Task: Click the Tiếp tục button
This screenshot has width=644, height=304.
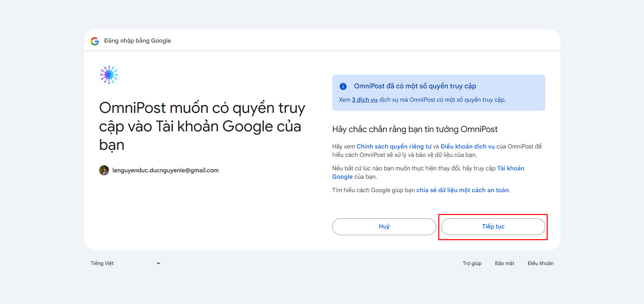Action: pyautogui.click(x=493, y=227)
